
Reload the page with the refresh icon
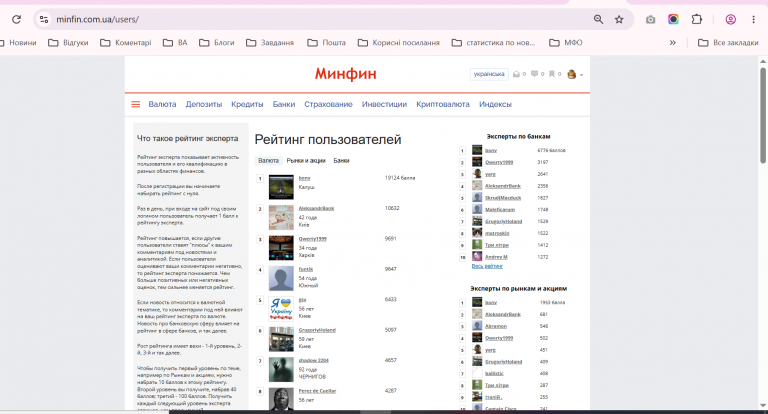pos(16,19)
